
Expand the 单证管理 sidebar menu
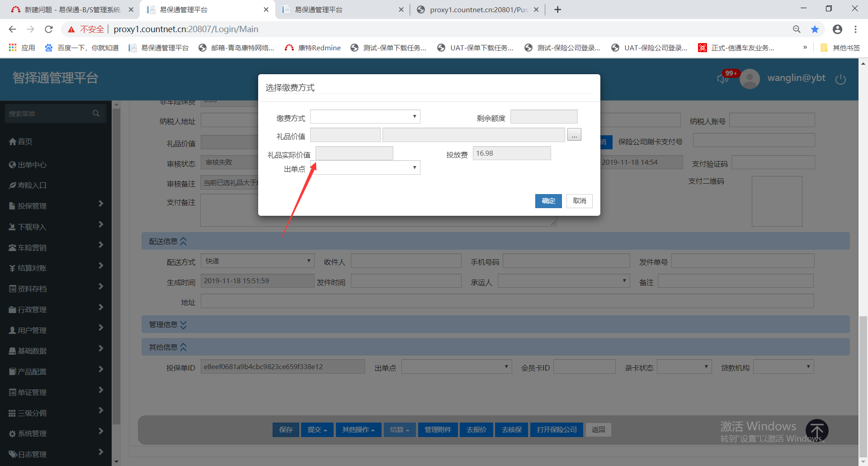point(56,392)
